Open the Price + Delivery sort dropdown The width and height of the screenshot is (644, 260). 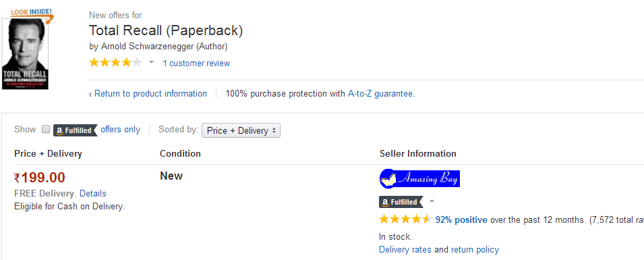pyautogui.click(x=241, y=130)
